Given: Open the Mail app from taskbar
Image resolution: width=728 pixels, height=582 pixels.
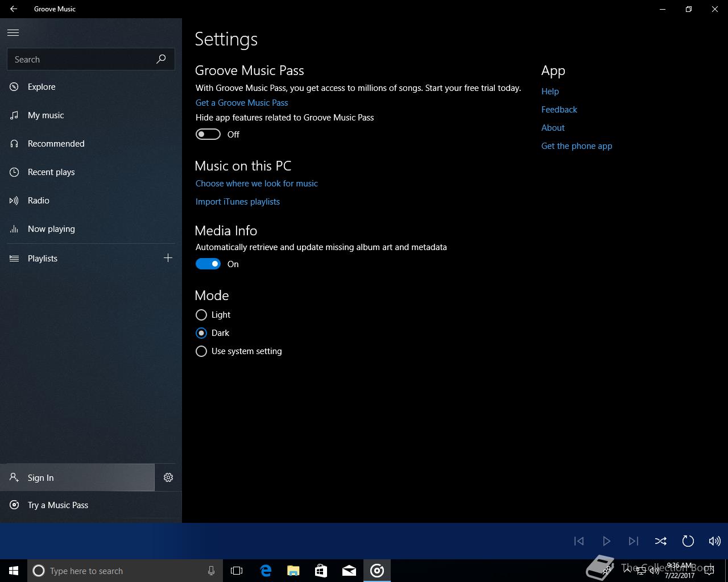Looking at the screenshot, I should click(x=349, y=571).
